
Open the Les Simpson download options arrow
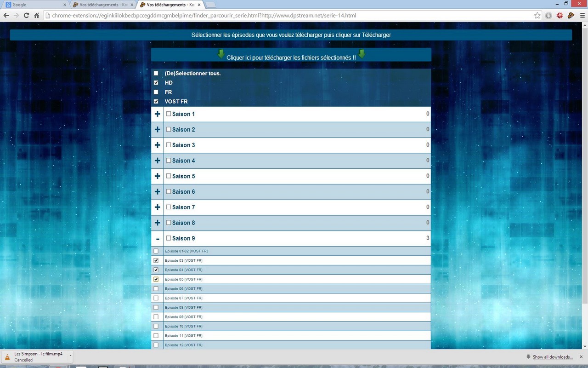coord(70,357)
